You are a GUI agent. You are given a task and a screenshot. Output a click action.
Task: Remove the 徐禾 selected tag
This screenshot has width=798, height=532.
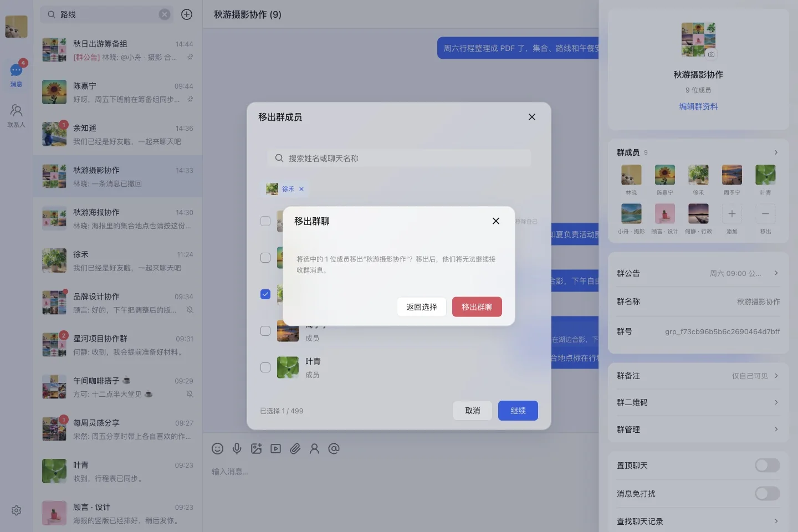[301, 189]
